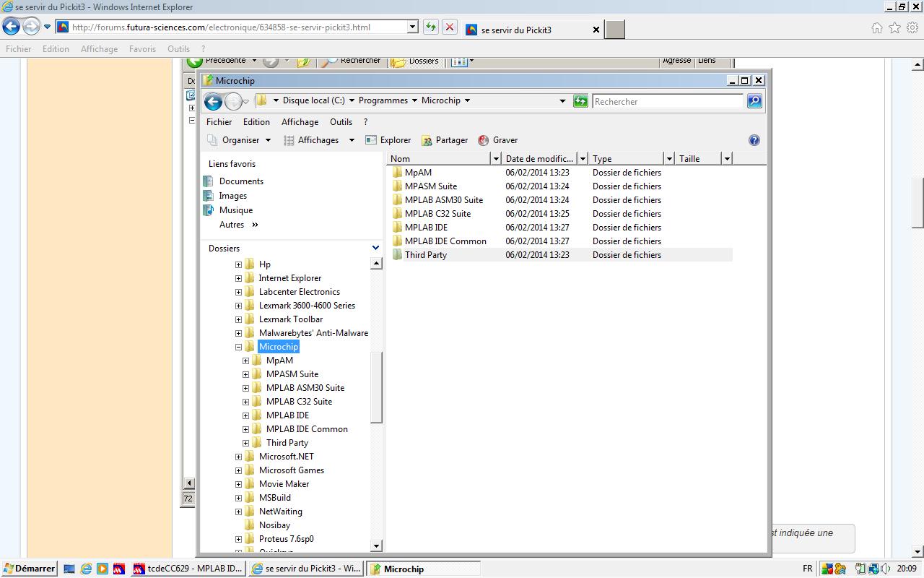Screen dimensions: 924x578
Task: Click the FR language indicator in taskbar
Action: coord(808,569)
